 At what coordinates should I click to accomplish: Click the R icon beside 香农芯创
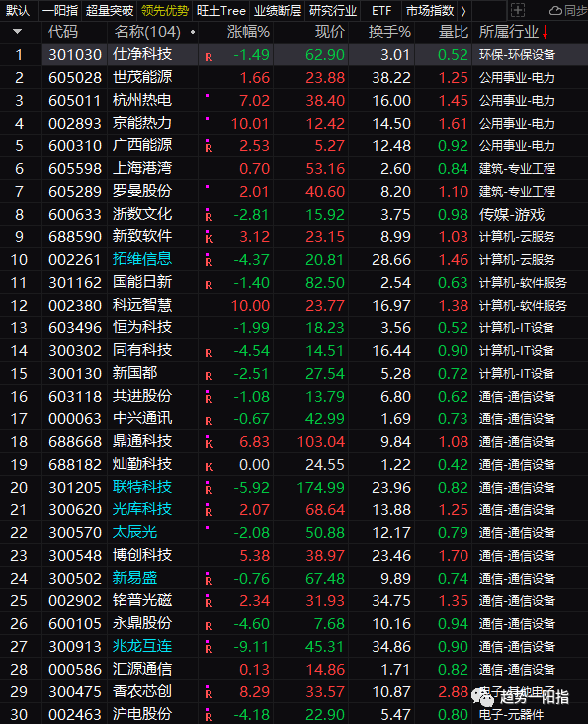209,694
